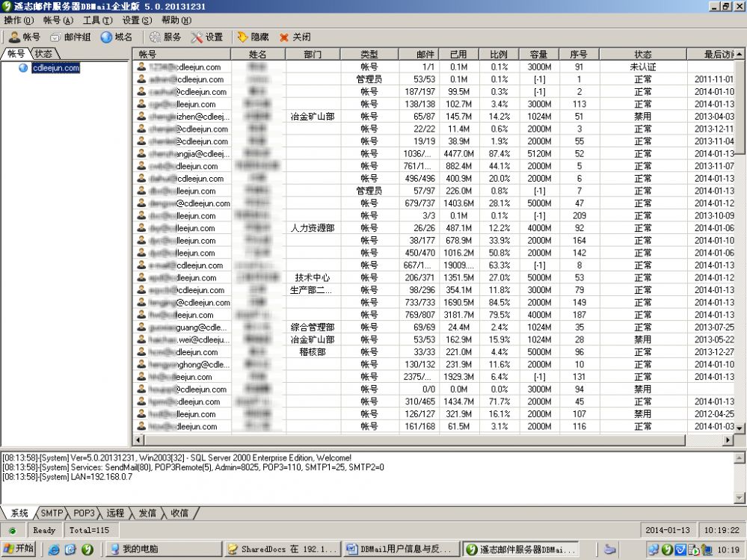
Task: Click horizontal scrollbar right arrow
Action: [728, 440]
